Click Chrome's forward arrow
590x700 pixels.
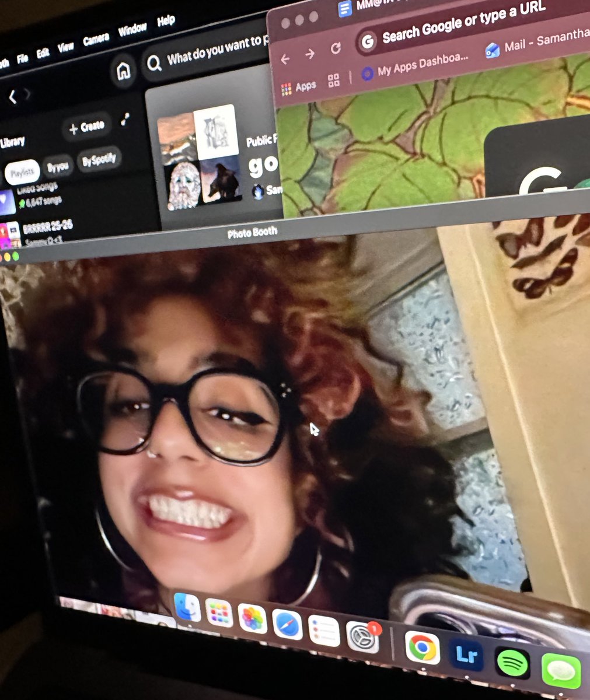(310, 54)
